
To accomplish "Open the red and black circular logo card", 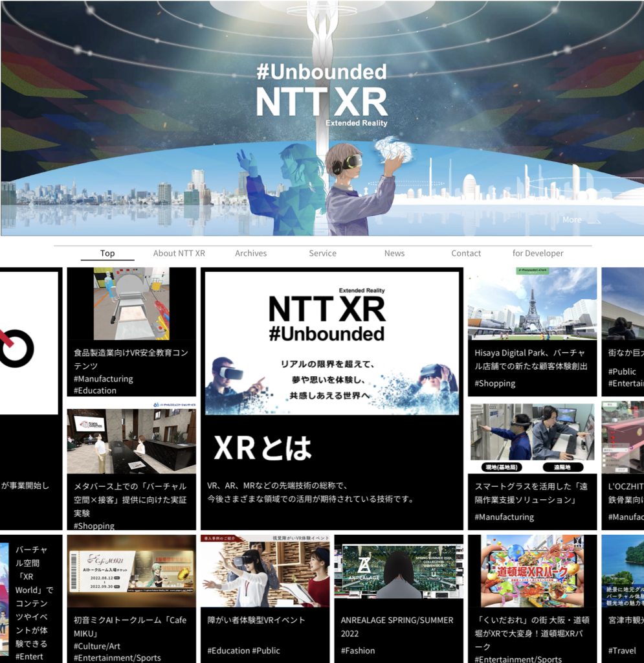I will (x=29, y=343).
